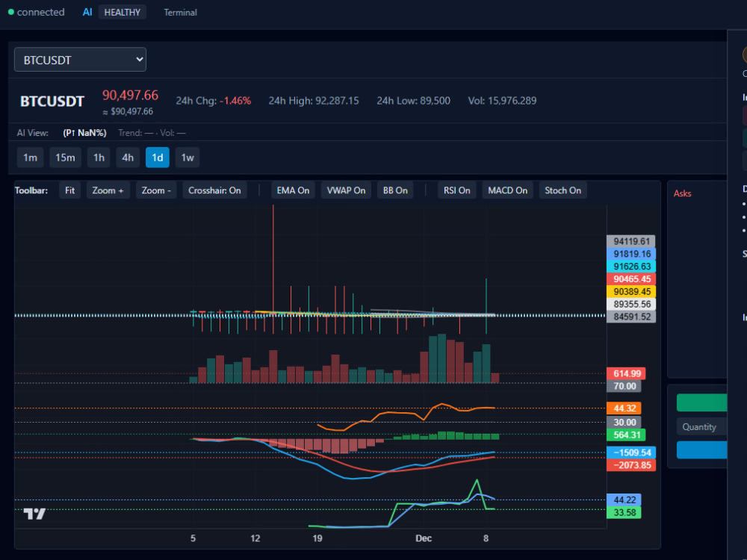
Task: Click the 94119.61 price label
Action: pyautogui.click(x=631, y=241)
